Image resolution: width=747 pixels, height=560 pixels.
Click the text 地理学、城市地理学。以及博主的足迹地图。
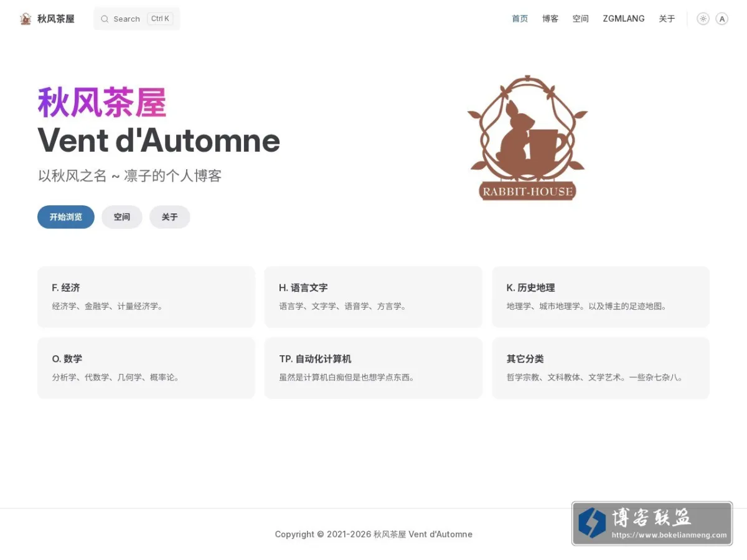587,306
